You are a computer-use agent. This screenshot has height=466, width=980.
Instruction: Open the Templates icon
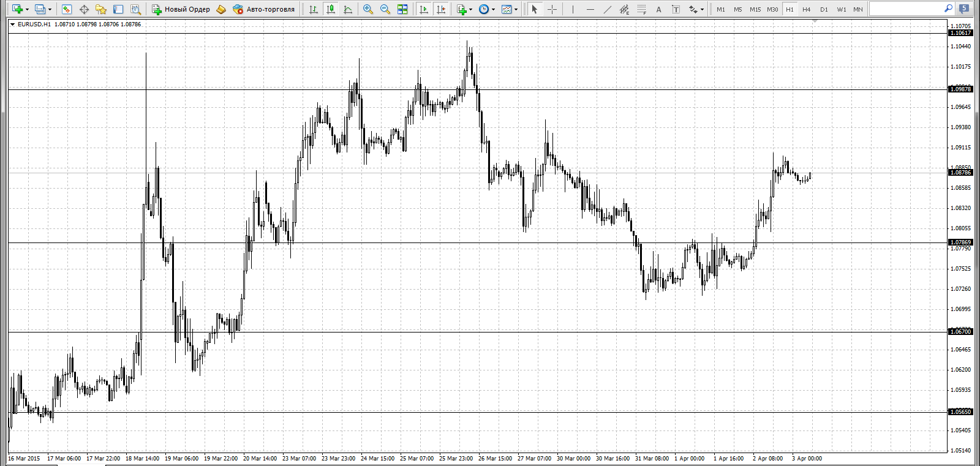coord(506,9)
